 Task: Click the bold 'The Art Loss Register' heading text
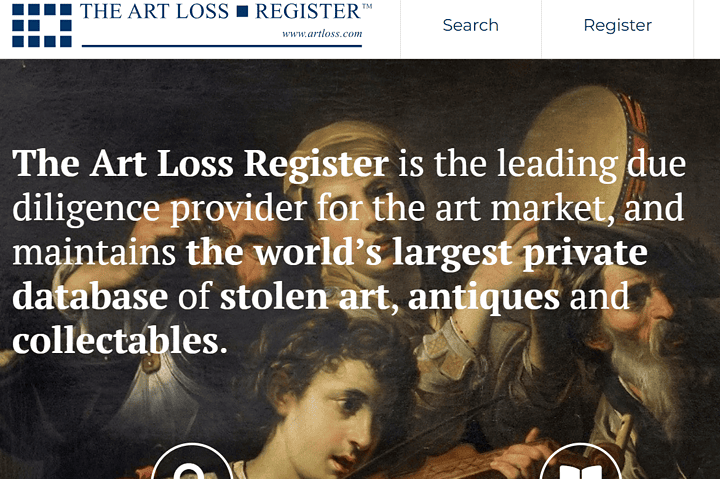[201, 163]
